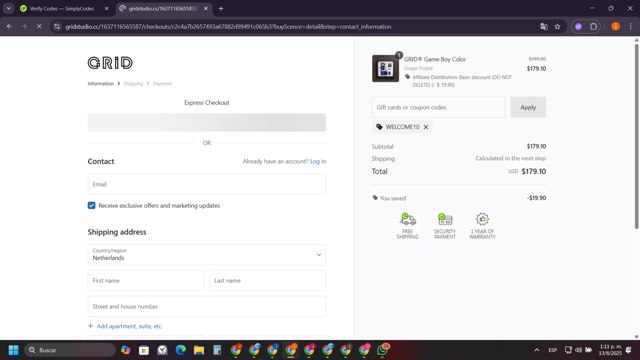Screen dimensions: 640x360
Task: Click the GRID Game Boy Color thumbnail
Action: click(385, 69)
